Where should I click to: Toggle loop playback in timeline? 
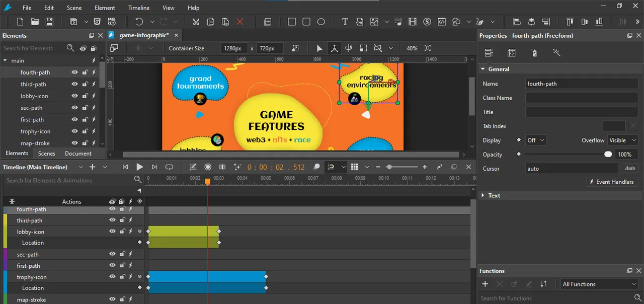click(170, 167)
